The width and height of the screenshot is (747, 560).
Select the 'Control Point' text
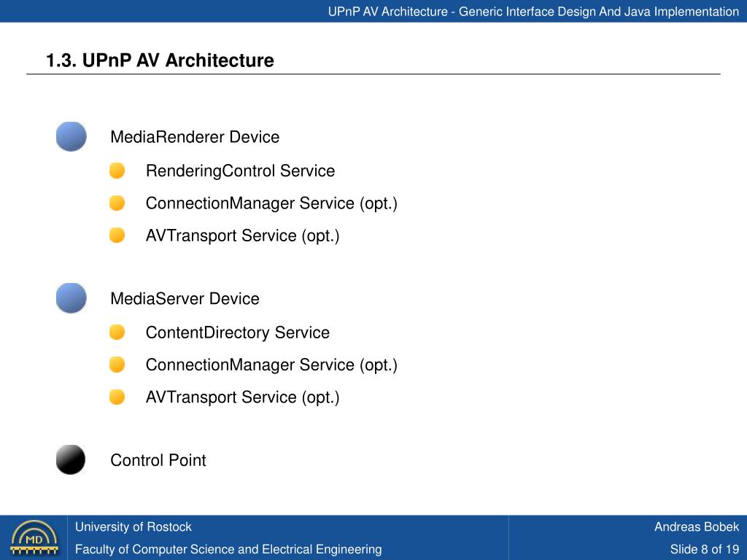point(158,460)
